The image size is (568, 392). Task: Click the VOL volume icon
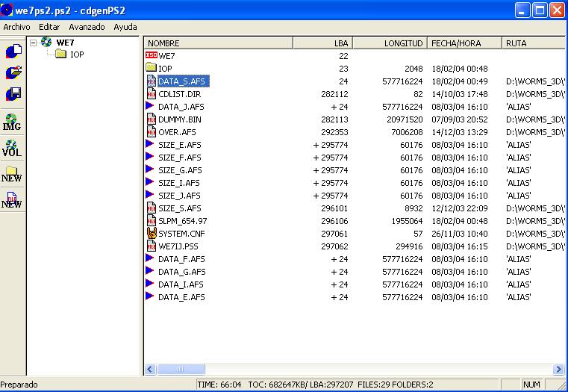click(12, 148)
